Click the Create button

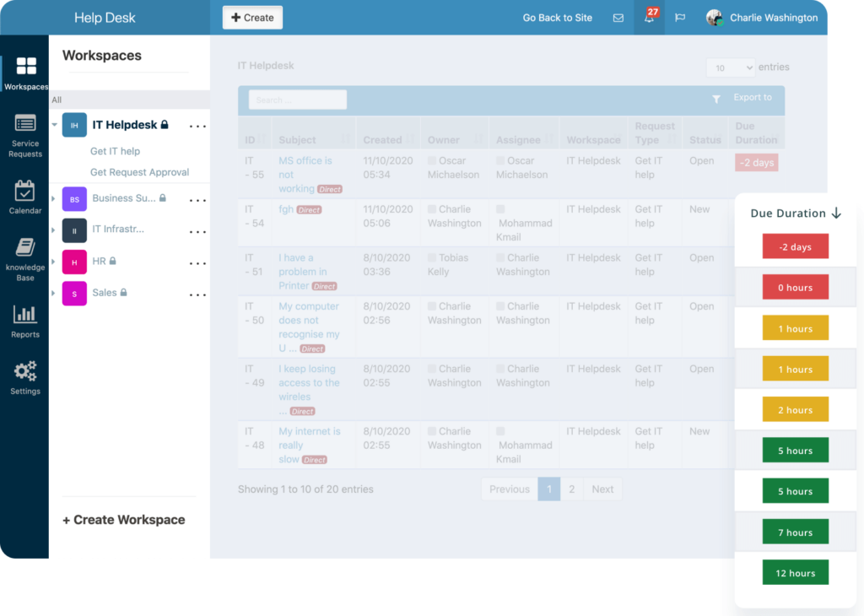252,18
